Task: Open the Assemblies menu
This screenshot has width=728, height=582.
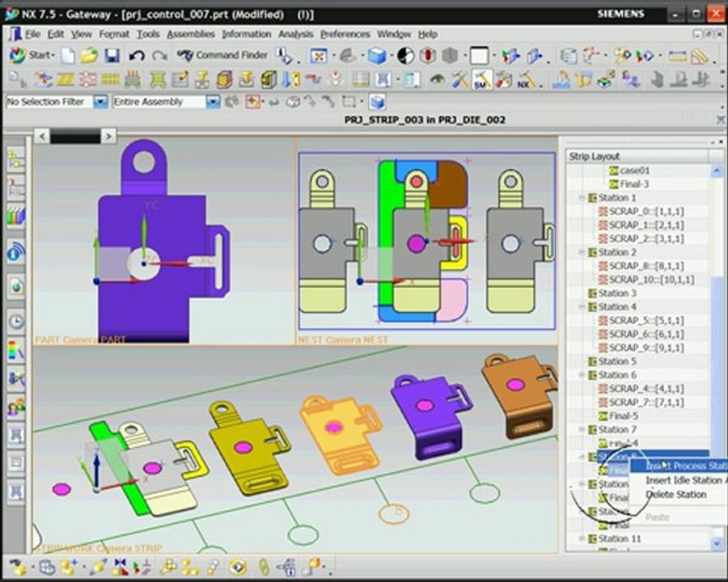Action: click(x=191, y=34)
